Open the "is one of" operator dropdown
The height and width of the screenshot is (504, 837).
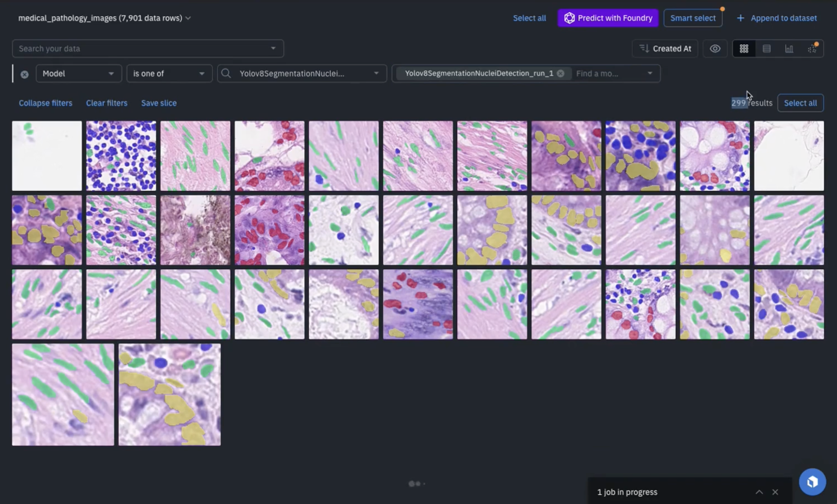point(169,74)
